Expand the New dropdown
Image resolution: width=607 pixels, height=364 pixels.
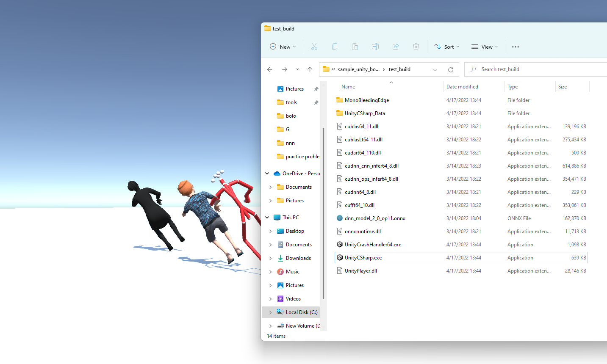(x=282, y=47)
